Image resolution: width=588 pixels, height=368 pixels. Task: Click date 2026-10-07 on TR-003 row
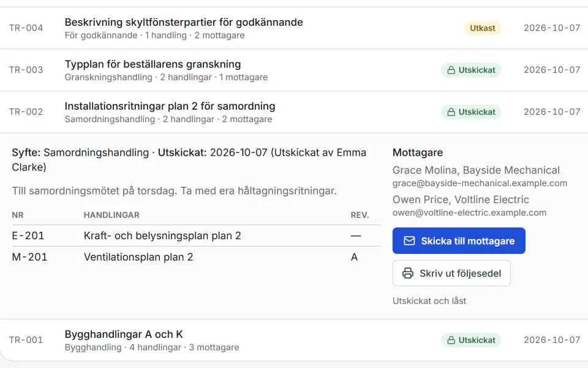[x=552, y=70]
